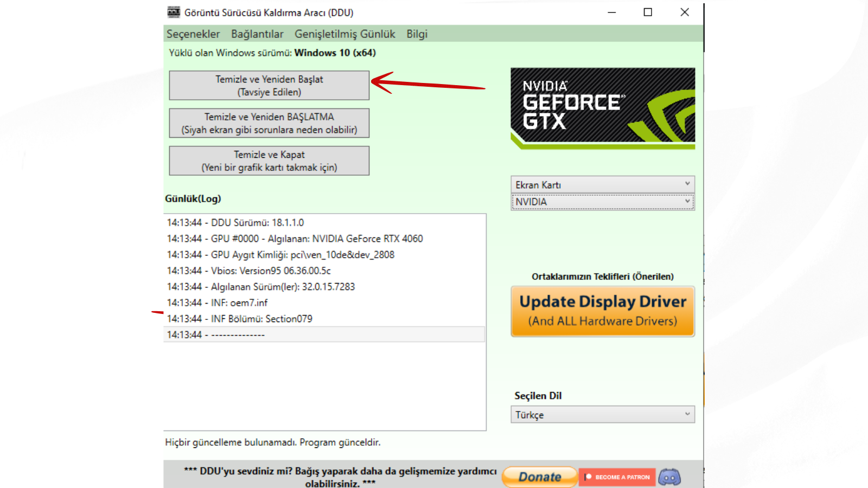Image resolution: width=868 pixels, height=488 pixels.
Task: Click the Become a Patron badge
Action: (x=617, y=477)
